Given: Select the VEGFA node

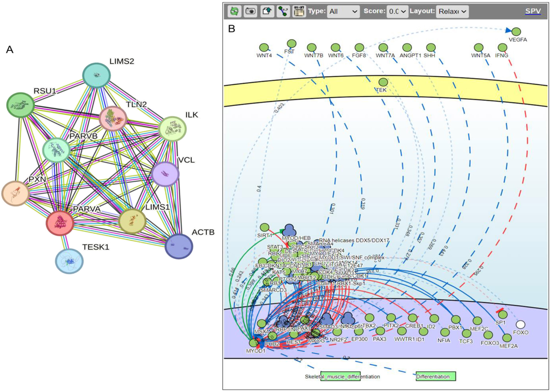Looking at the screenshot, I should click(516, 32).
